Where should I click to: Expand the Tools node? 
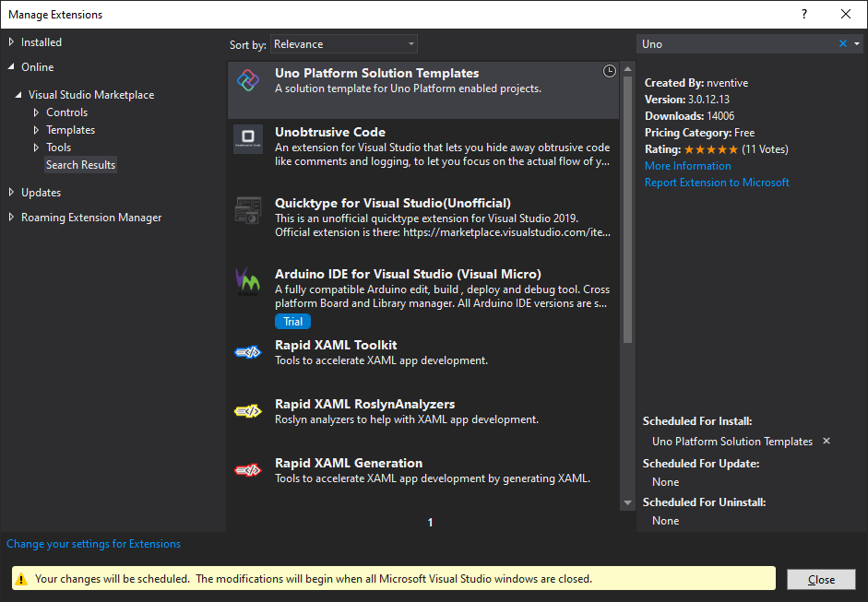coord(36,148)
